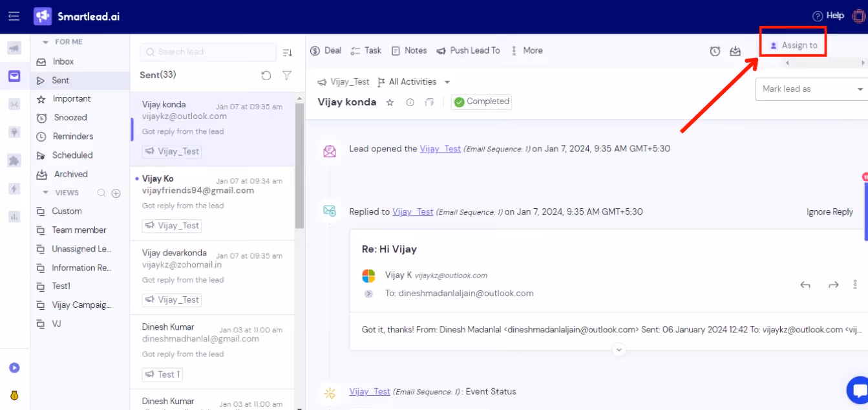Collapse the FOR ME section
This screenshot has height=410, width=868.
(x=46, y=42)
